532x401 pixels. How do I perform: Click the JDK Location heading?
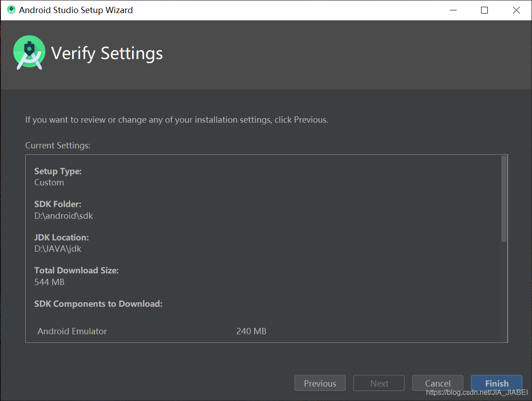pos(61,238)
